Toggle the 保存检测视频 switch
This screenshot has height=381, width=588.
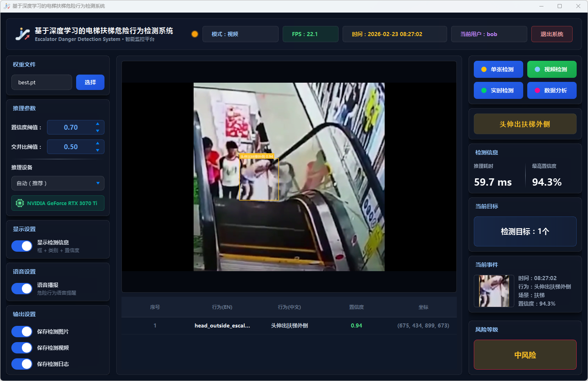pyautogui.click(x=22, y=348)
